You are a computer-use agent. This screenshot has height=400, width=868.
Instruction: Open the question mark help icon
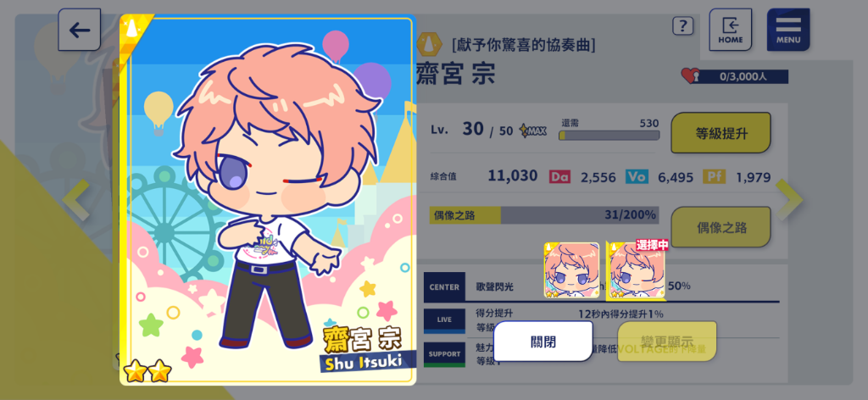point(682,26)
